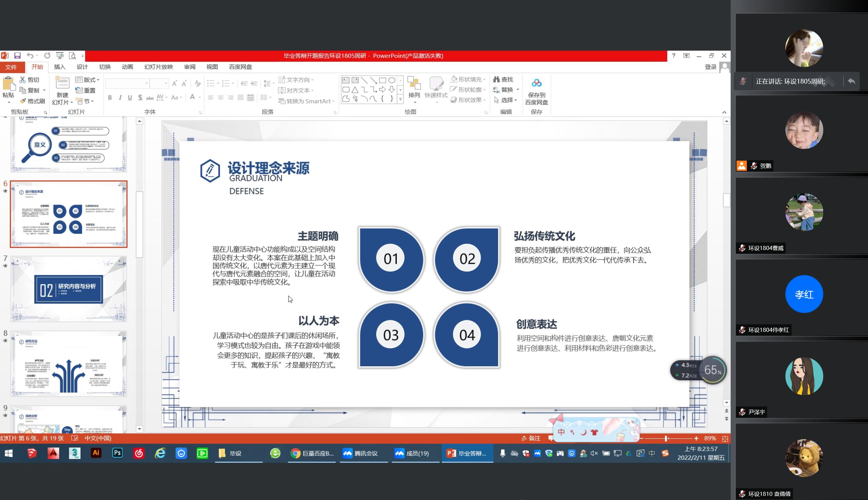Click the Reset (重置) button
Screen dimensions: 868x500
pyautogui.click(x=85, y=90)
